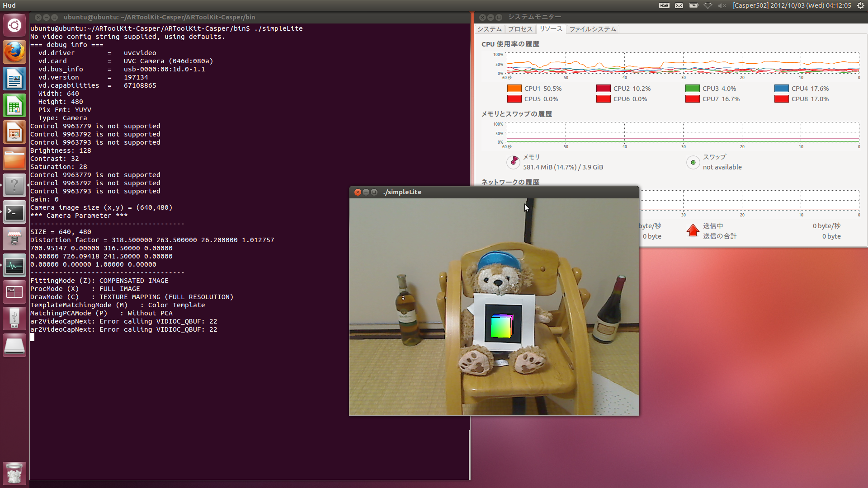Open the LibreOffice Calc spreadsheet icon
This screenshot has width=868, height=488.
tap(14, 106)
